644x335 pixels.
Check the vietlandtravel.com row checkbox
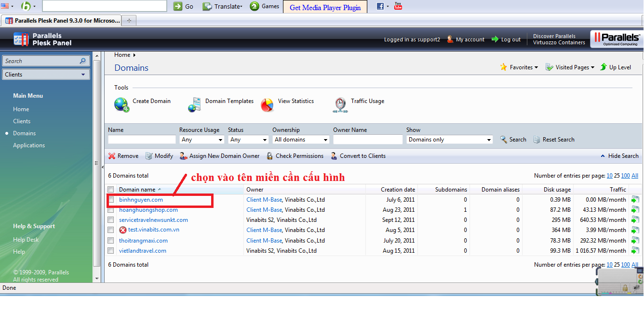111,251
